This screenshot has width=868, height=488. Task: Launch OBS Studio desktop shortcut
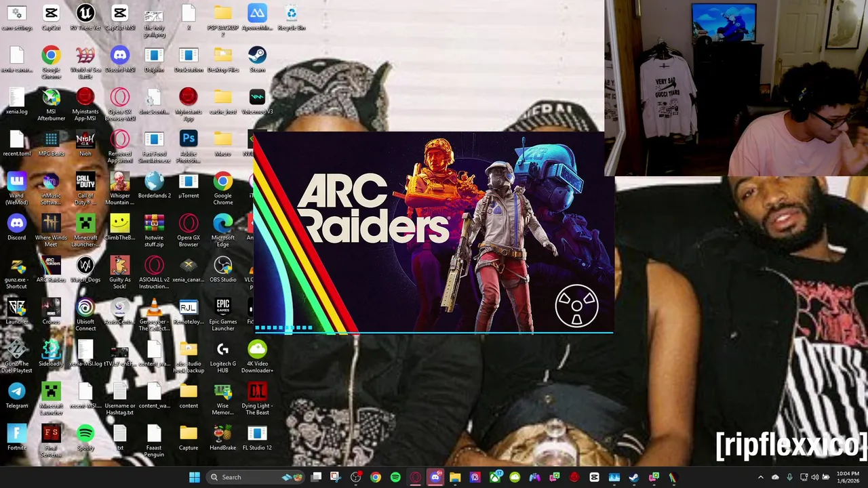(x=223, y=270)
